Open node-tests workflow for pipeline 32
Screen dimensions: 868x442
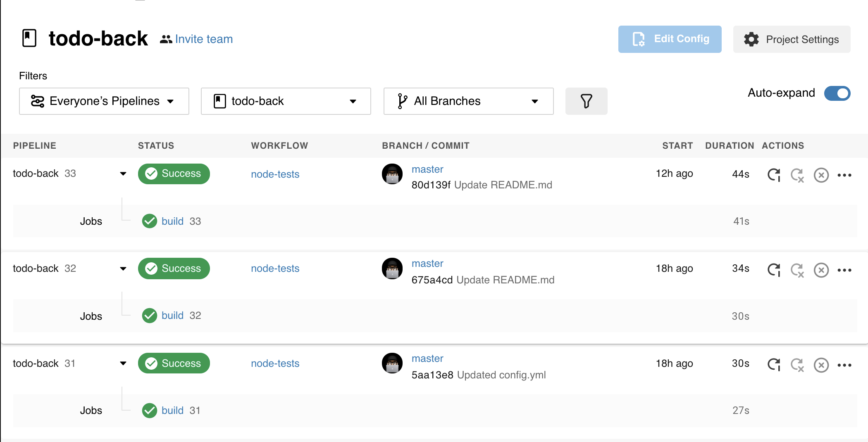(x=275, y=268)
